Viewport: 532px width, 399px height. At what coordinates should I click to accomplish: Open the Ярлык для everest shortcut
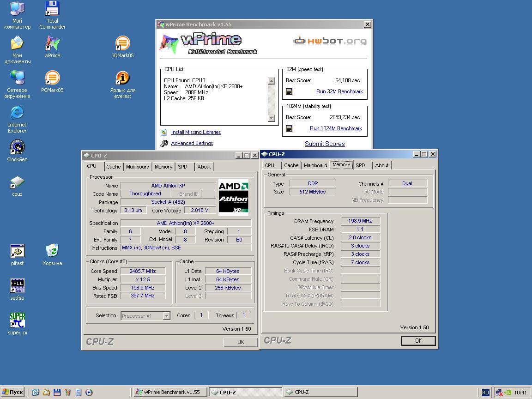coord(122,85)
